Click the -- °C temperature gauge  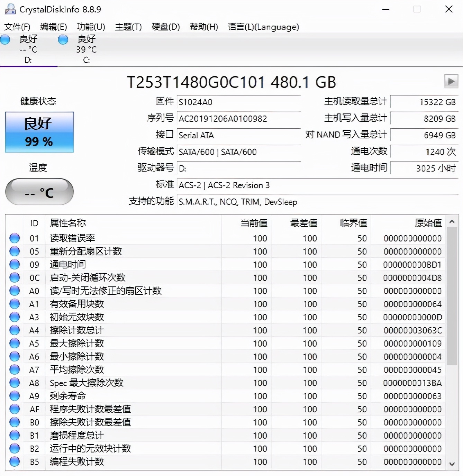[39, 192]
